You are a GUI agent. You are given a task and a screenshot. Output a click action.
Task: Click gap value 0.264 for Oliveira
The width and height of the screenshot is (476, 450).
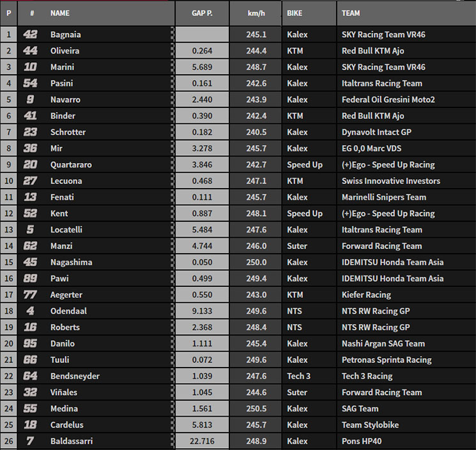click(202, 50)
